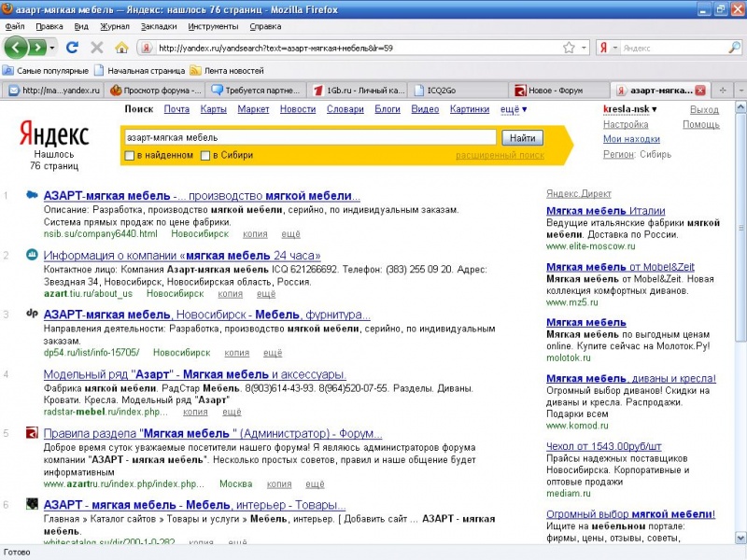The height and width of the screenshot is (560, 747).
Task: Open Лента новостей feed bookmark
Action: (x=227, y=70)
